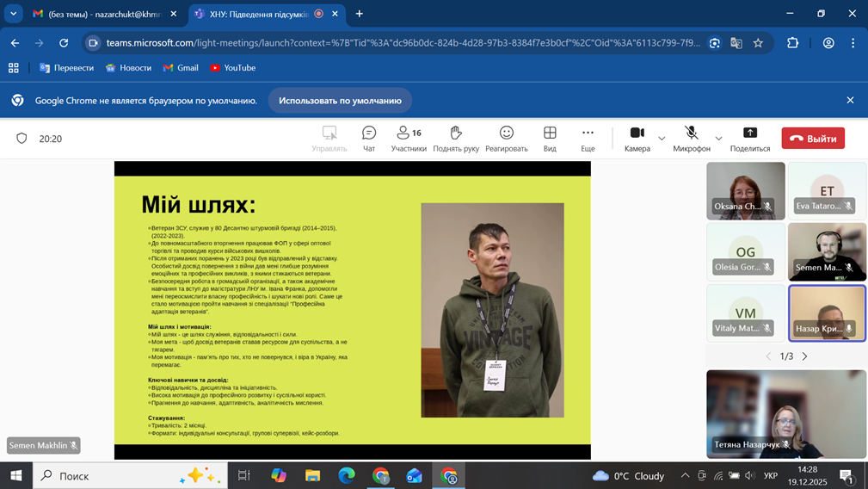This screenshot has height=489, width=868.
Task: Open the YouTube bookmark
Action: pos(232,68)
